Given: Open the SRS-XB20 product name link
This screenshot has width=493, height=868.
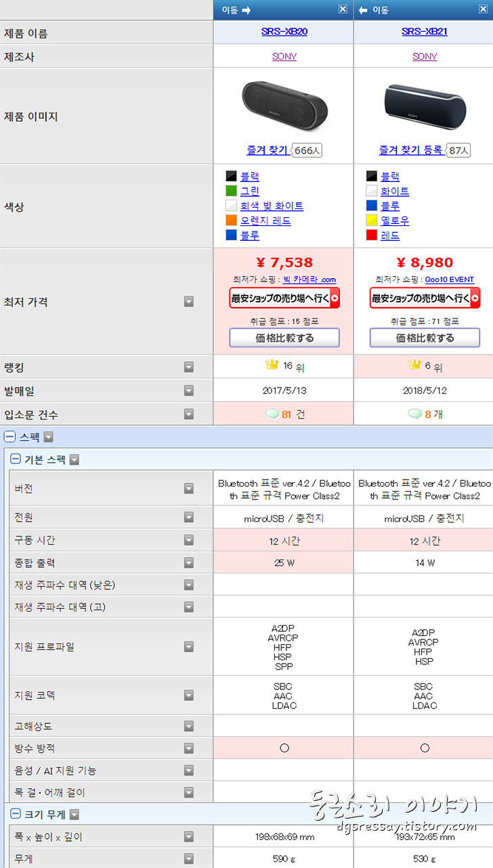Looking at the screenshot, I should pos(284,31).
